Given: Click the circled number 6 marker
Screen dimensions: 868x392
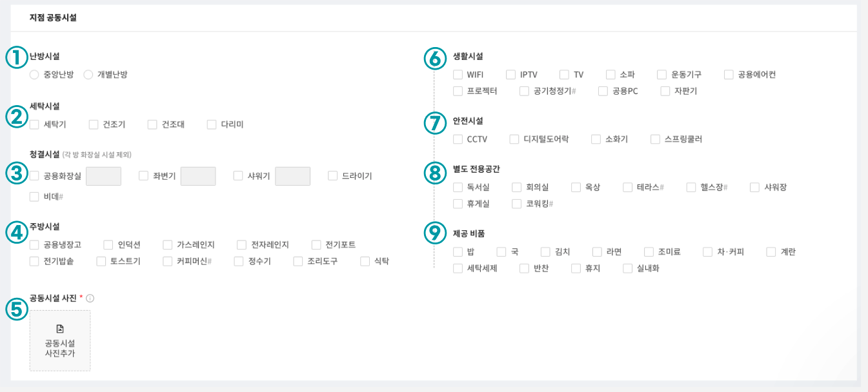Looking at the screenshot, I should [x=435, y=58].
